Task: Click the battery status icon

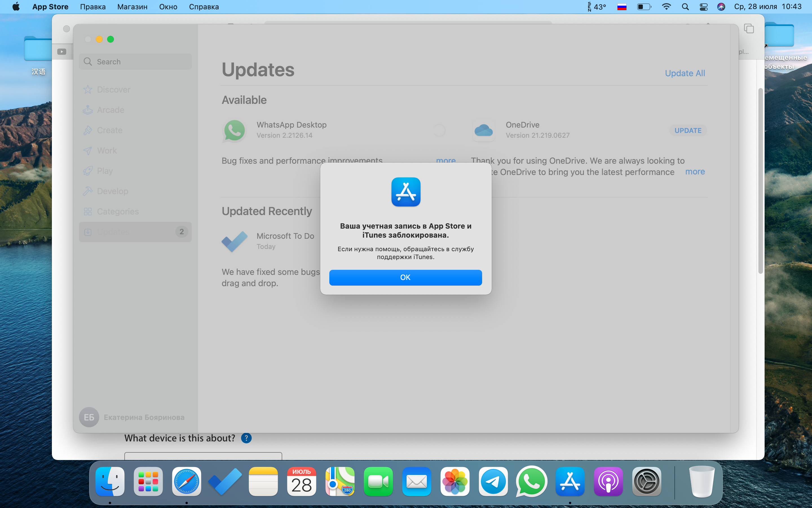Action: [x=644, y=7]
